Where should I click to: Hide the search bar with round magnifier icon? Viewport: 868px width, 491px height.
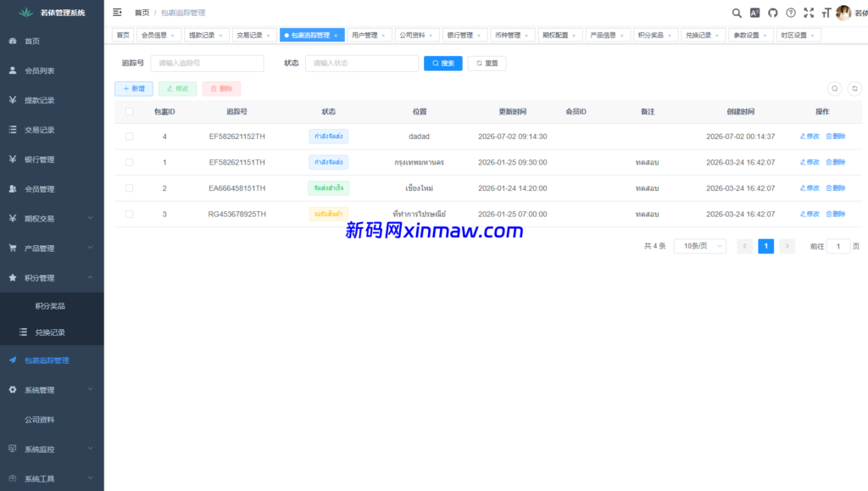pyautogui.click(x=835, y=88)
